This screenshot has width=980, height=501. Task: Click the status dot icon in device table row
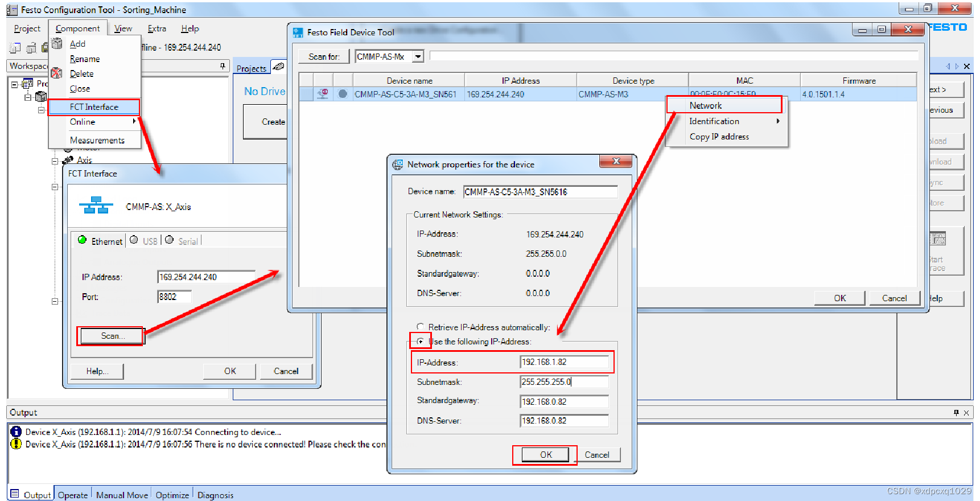343,94
